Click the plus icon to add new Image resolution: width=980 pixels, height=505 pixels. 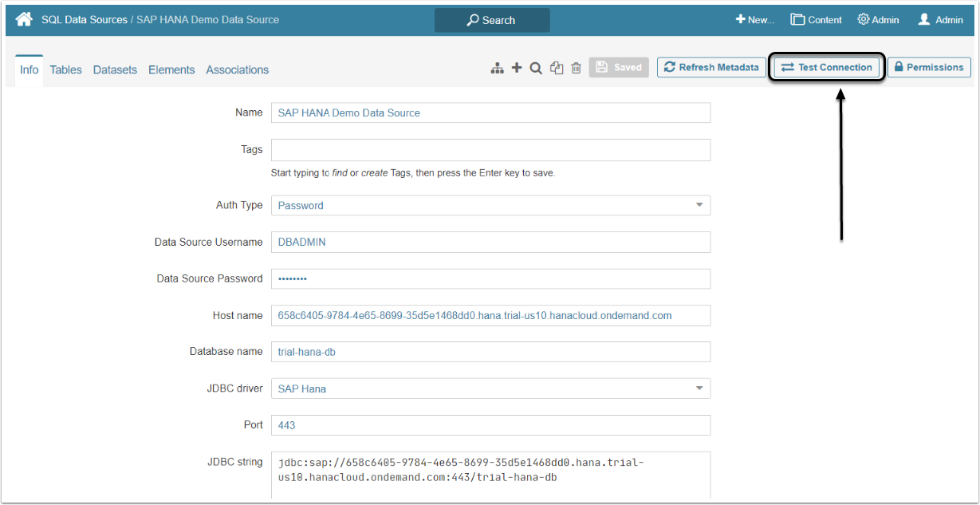tap(517, 68)
